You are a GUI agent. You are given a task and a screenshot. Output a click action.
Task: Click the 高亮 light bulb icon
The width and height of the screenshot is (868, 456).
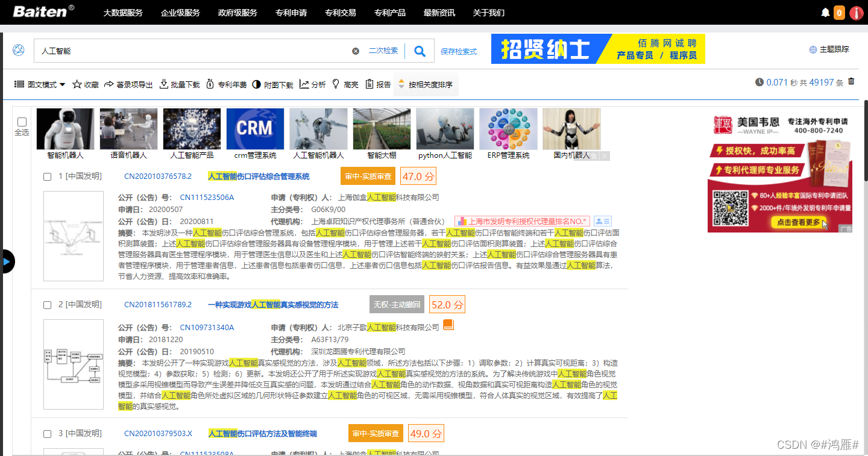coord(336,84)
